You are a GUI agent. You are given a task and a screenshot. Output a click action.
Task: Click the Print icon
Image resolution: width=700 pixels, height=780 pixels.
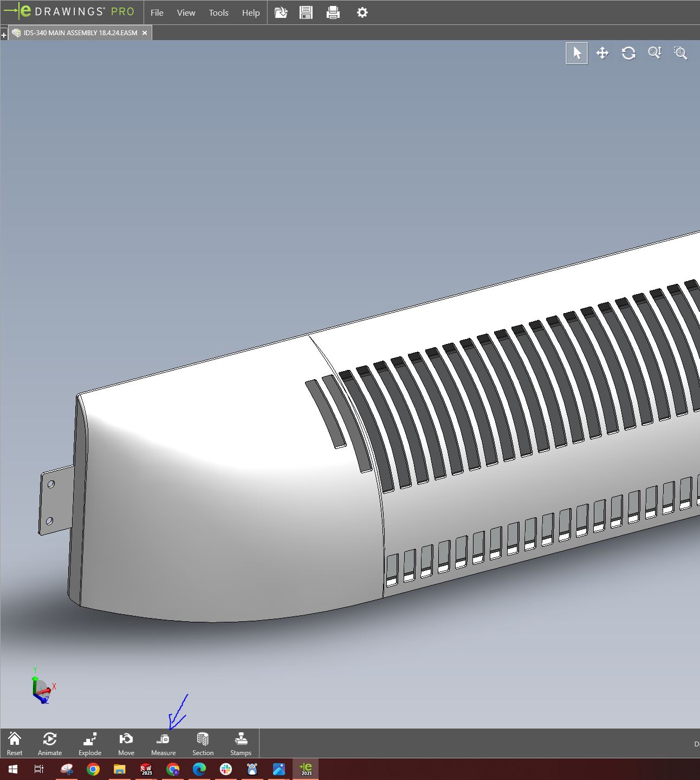(333, 12)
